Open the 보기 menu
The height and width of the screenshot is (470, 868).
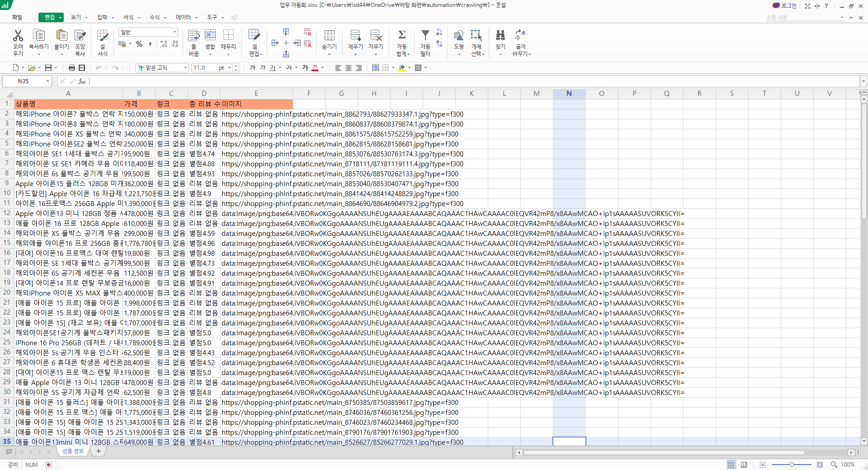point(76,17)
